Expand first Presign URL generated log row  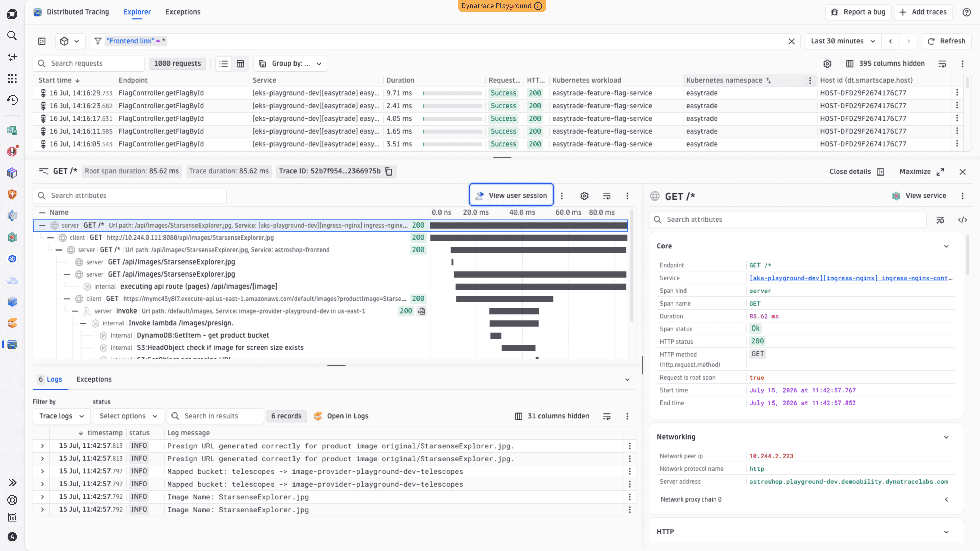tap(42, 446)
